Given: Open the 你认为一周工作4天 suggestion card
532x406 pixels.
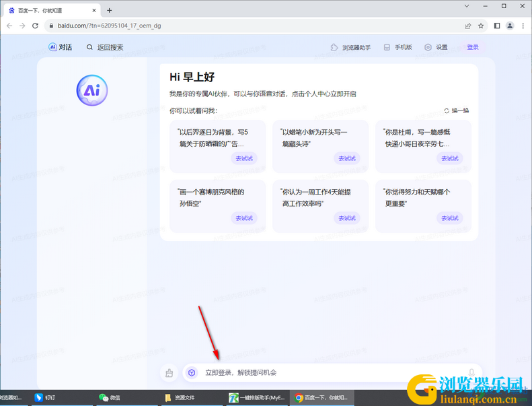Looking at the screenshot, I should (320, 206).
